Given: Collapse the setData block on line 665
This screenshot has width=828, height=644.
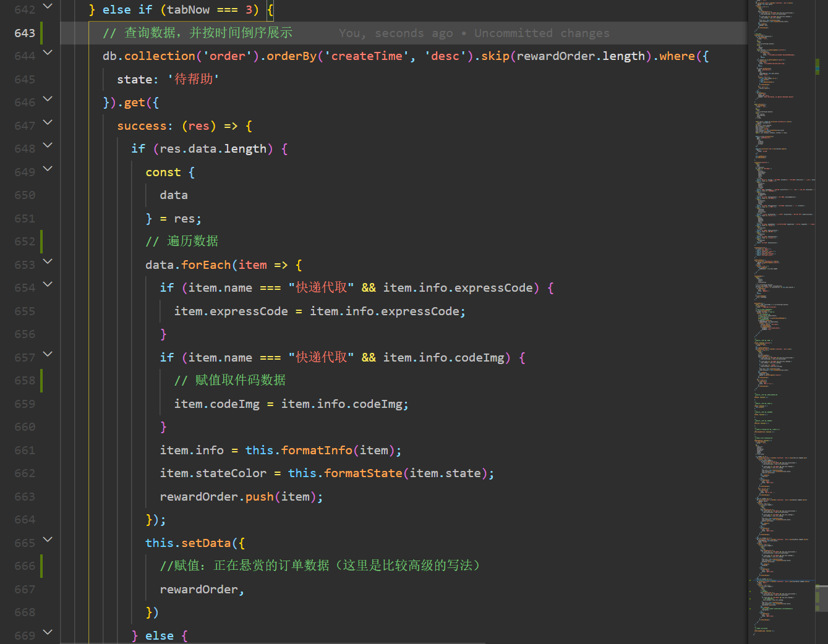Looking at the screenshot, I should [x=48, y=540].
